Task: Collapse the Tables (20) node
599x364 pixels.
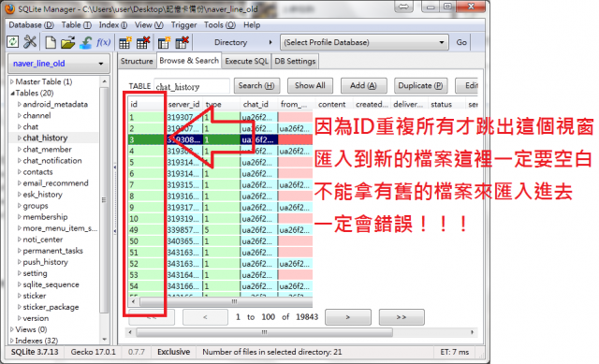Action: [x=12, y=94]
